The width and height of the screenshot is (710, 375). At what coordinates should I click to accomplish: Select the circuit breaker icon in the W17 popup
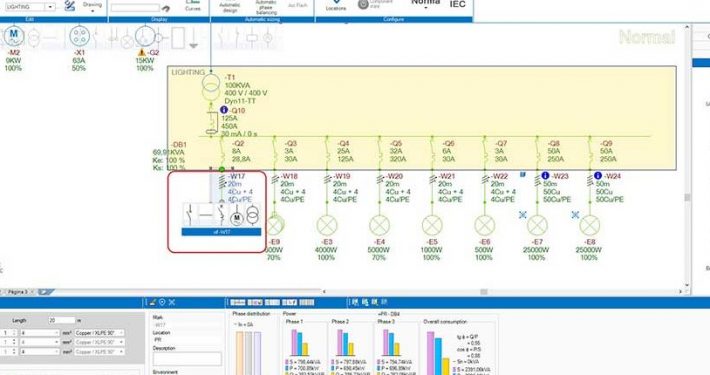pos(221,215)
